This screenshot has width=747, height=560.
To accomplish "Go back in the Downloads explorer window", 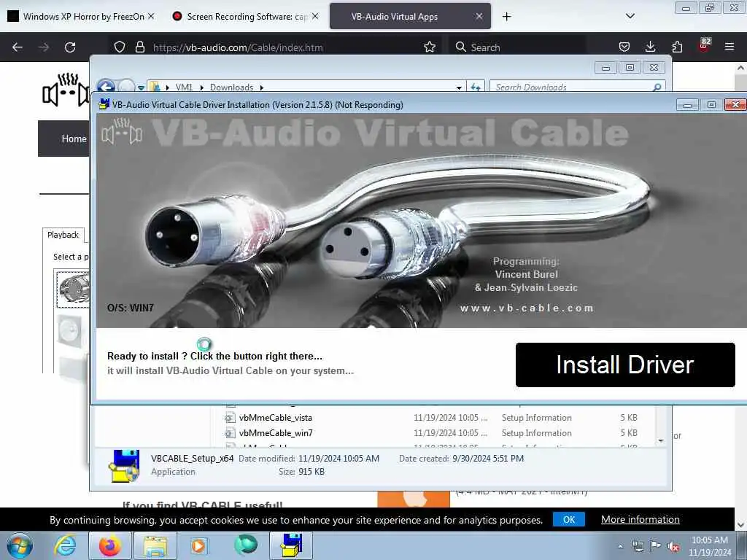I will point(106,86).
